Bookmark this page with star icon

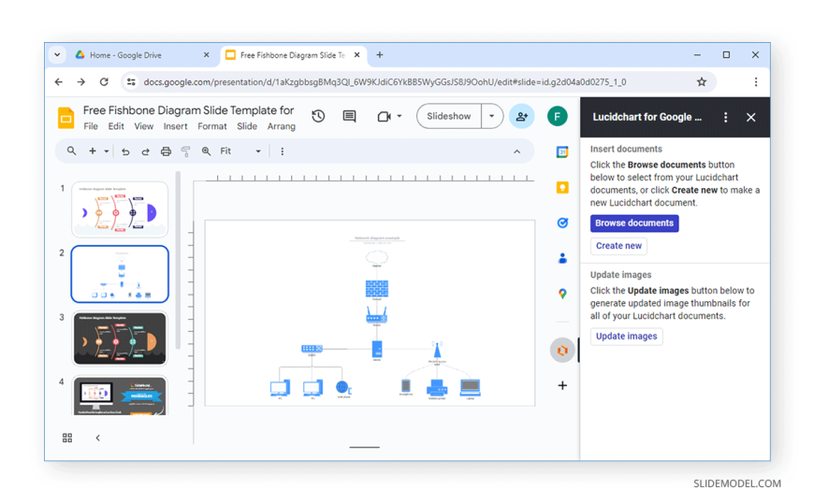(x=702, y=82)
